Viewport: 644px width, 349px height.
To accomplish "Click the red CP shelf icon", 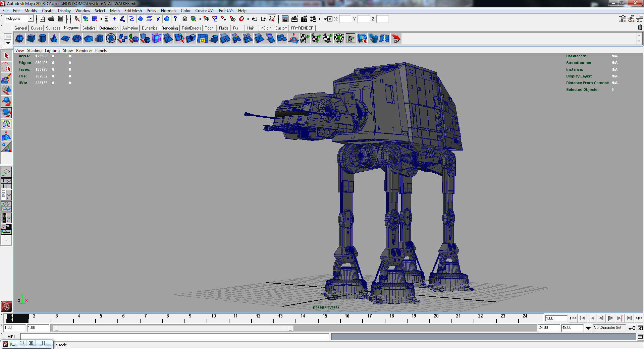I will [x=396, y=39].
